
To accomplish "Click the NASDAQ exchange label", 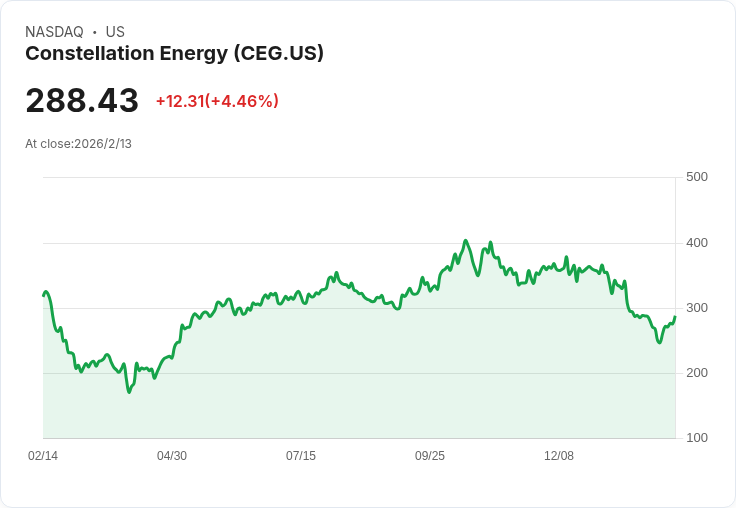I will [55, 32].
